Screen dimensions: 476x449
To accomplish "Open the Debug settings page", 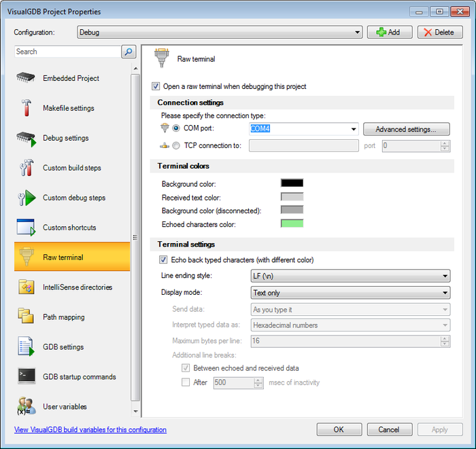I will [72, 138].
